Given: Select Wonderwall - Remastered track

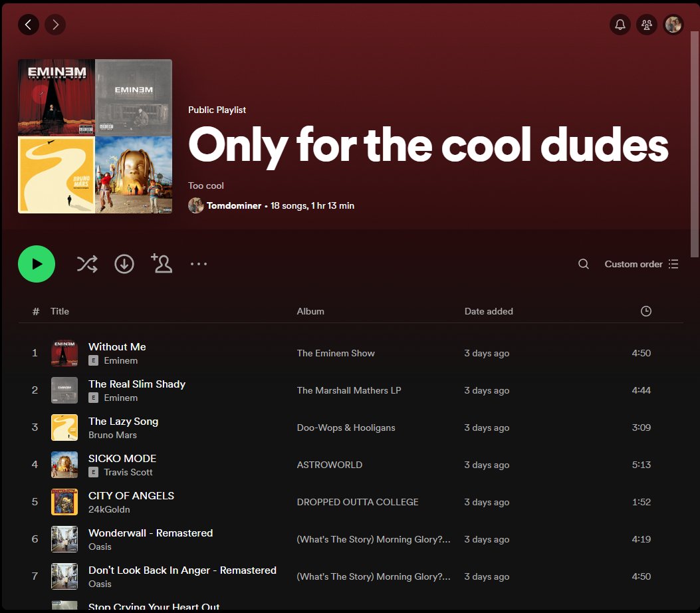Looking at the screenshot, I should pyautogui.click(x=150, y=533).
